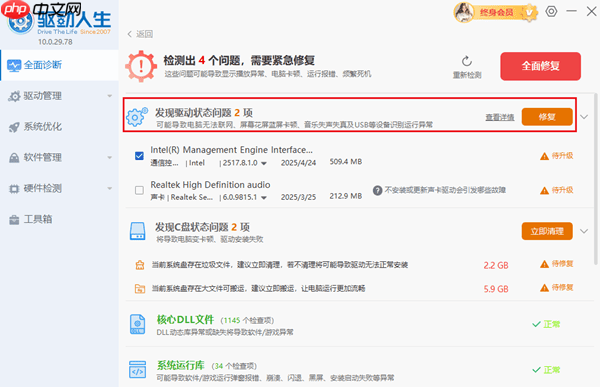Click the 终身会员 membership badge
This screenshot has width=600, height=387.
point(496,13)
